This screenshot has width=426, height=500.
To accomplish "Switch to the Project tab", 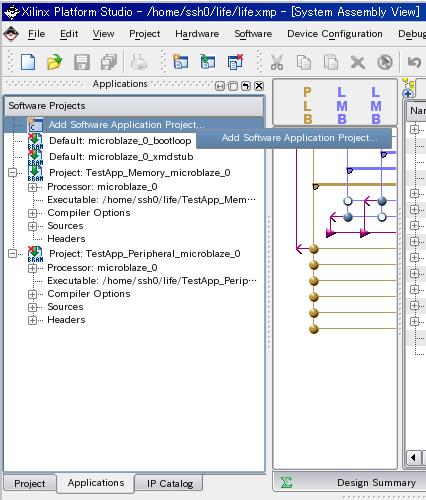I will pos(29,483).
